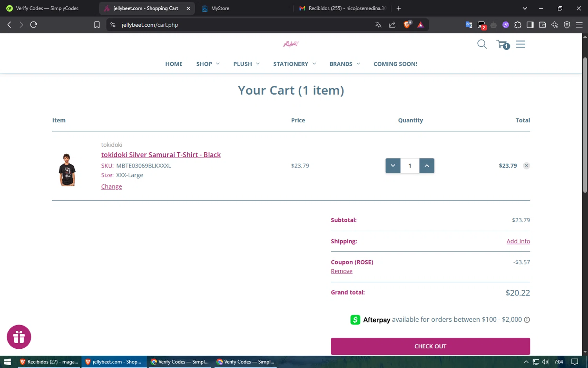Open the VPN shield icon in toolbar
Screen dimensions: 588x368
point(567,25)
